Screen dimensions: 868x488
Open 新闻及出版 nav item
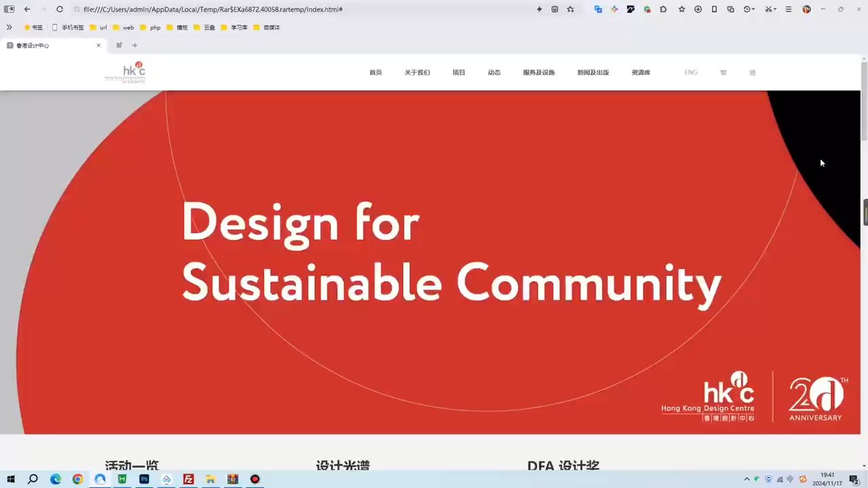[593, 73]
